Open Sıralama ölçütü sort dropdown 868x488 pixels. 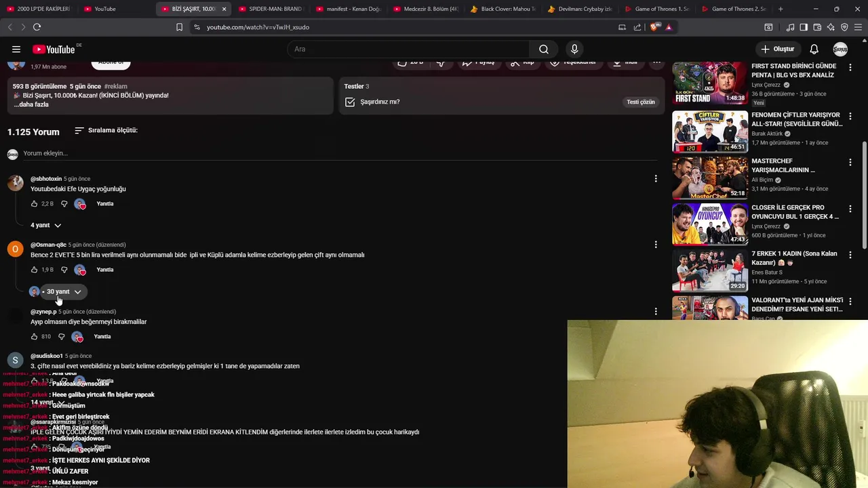(106, 130)
